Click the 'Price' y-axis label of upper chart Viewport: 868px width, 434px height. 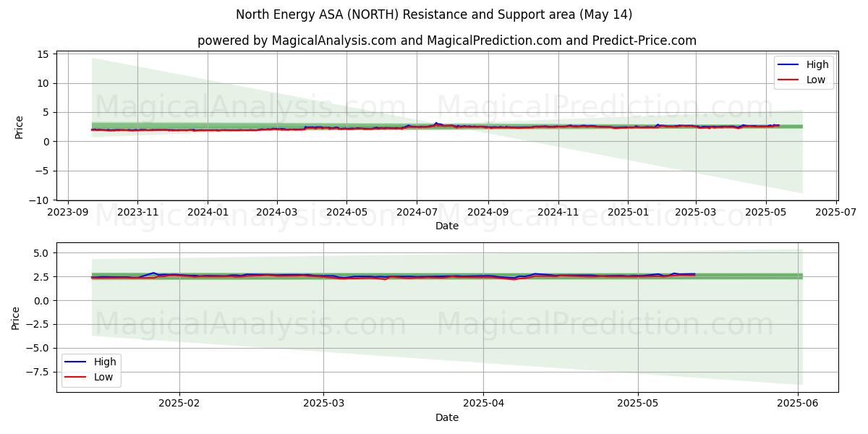click(20, 127)
